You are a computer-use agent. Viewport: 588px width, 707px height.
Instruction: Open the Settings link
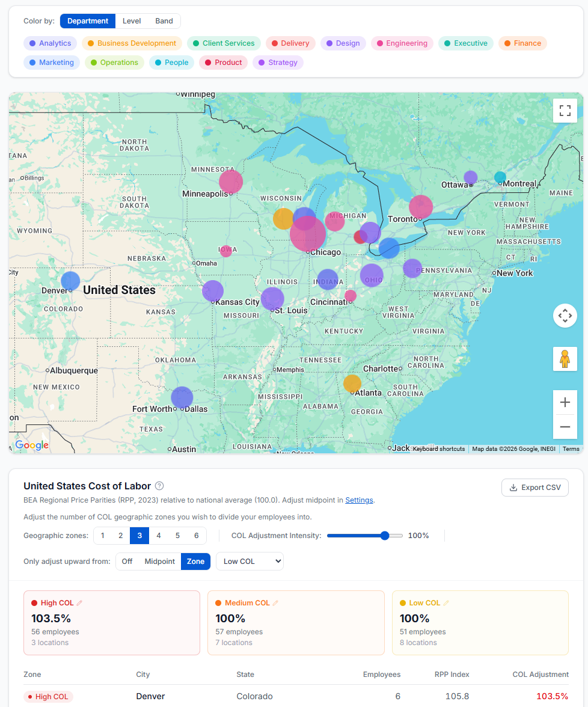359,500
